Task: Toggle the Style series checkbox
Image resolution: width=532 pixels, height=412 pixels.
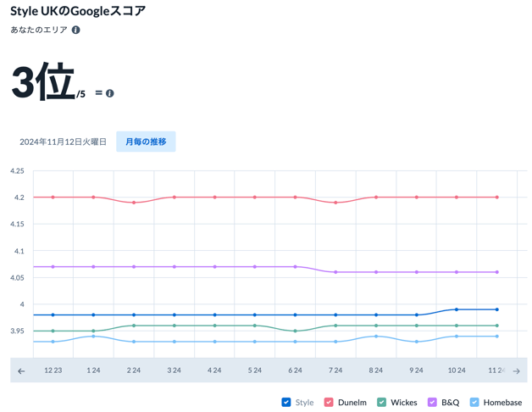Action: coord(286,402)
